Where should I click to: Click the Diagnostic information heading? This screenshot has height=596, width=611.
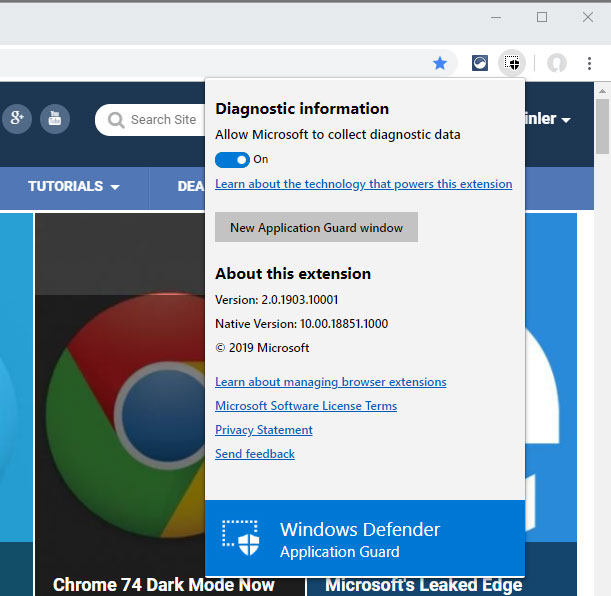pos(302,109)
